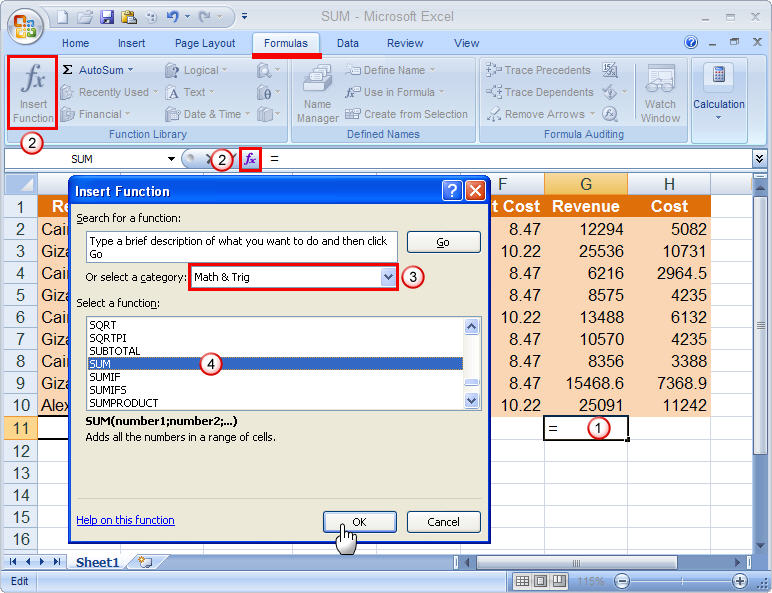The width and height of the screenshot is (772, 593).
Task: Open the Math & Trig category dropdown
Action: pyautogui.click(x=388, y=277)
